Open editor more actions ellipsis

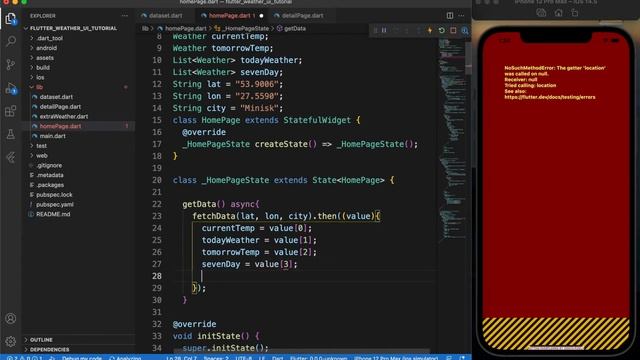click(461, 16)
